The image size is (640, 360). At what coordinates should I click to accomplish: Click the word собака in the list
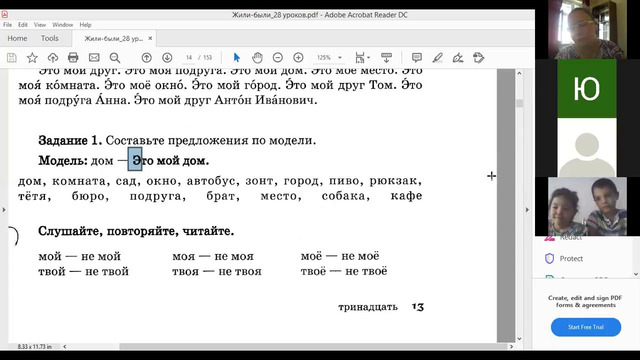343,196
